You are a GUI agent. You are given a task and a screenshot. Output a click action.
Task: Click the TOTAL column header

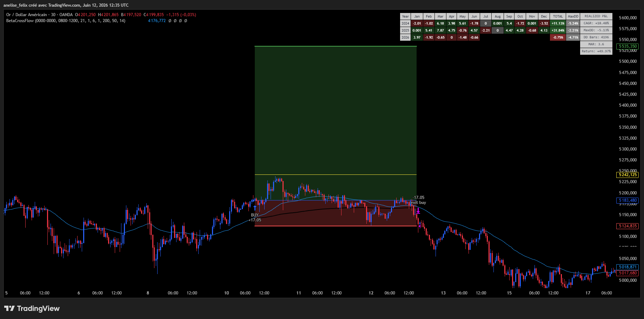(558, 16)
